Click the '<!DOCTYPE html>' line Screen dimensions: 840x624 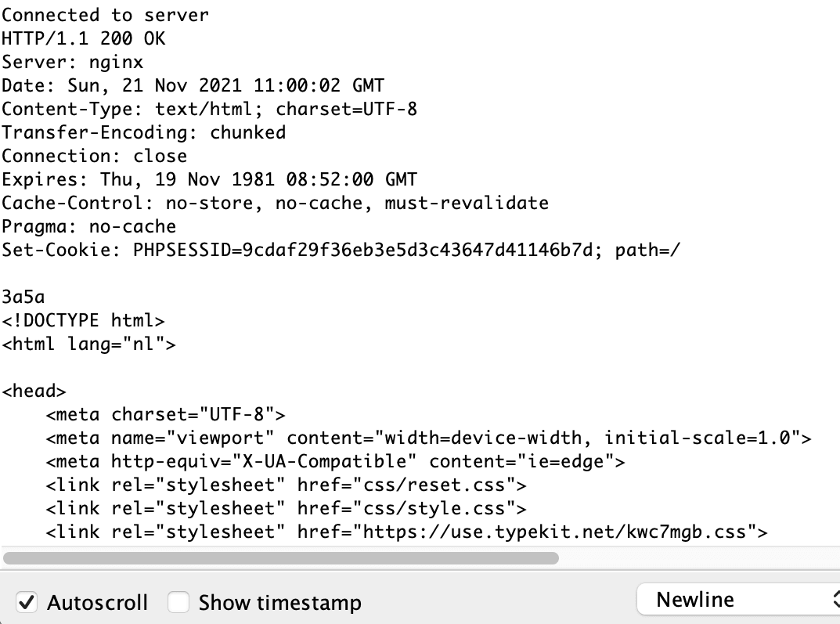tap(83, 321)
